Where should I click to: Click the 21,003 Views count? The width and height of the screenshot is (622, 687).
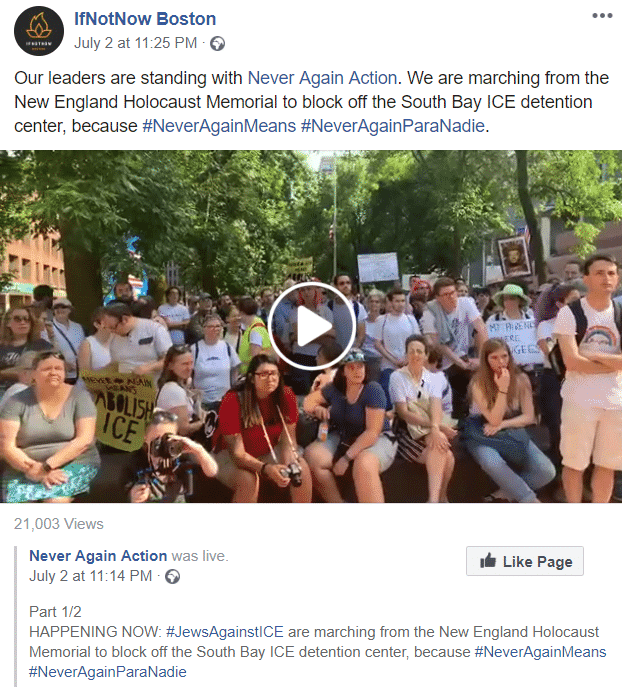click(x=59, y=524)
